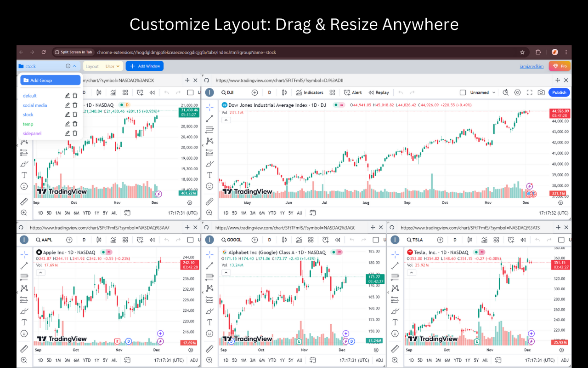Toggle ADJ adjustment in the AAPL chart
This screenshot has width=588, height=368.
pyautogui.click(x=194, y=360)
